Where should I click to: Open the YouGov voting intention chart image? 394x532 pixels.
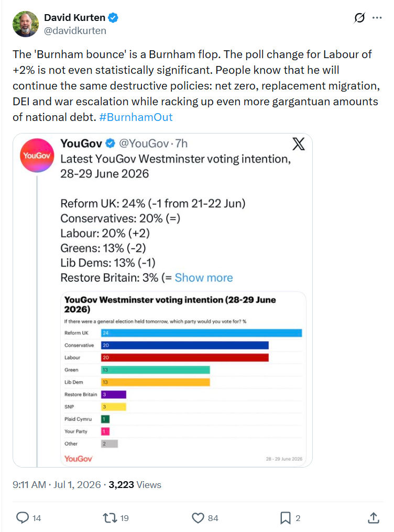[183, 378]
